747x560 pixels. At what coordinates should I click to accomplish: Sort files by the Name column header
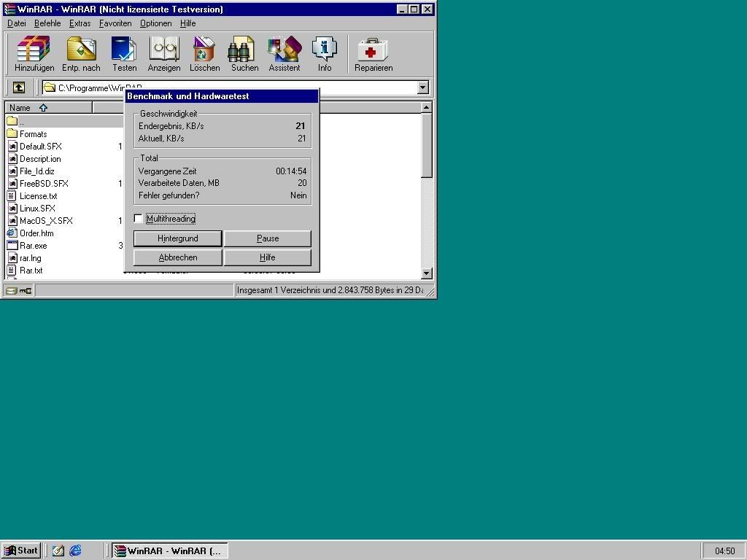pos(49,108)
